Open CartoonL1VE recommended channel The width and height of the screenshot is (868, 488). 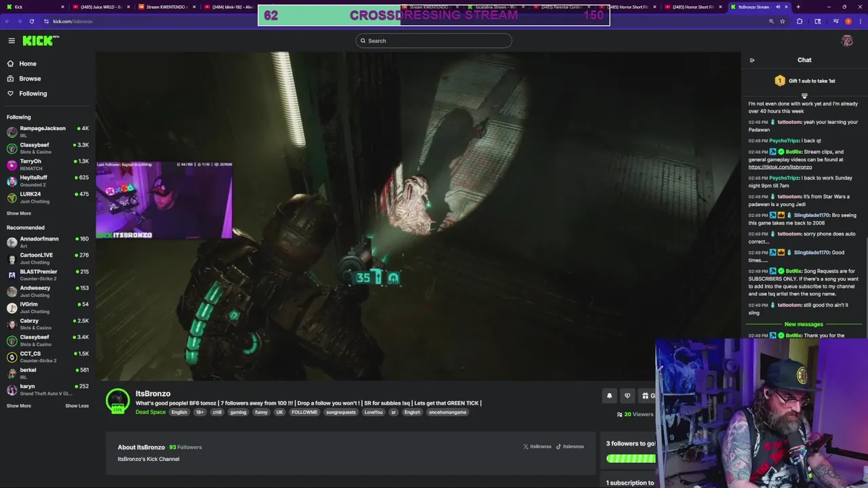[47, 258]
